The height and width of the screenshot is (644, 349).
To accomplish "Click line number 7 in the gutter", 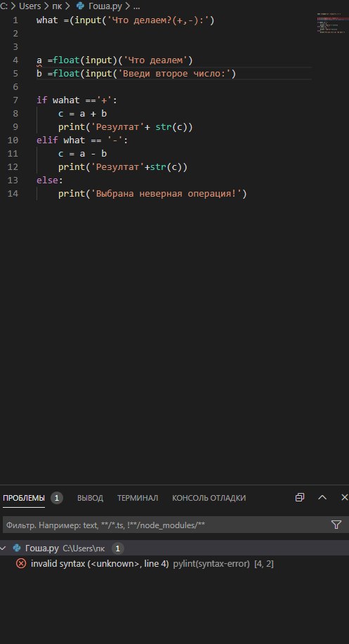I will point(15,100).
